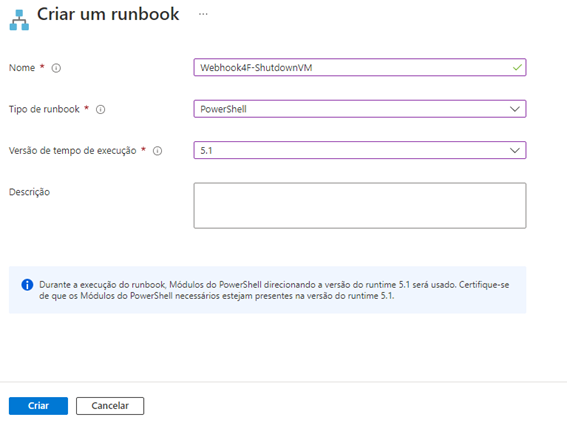Show info tooltip next to Nome

point(56,68)
